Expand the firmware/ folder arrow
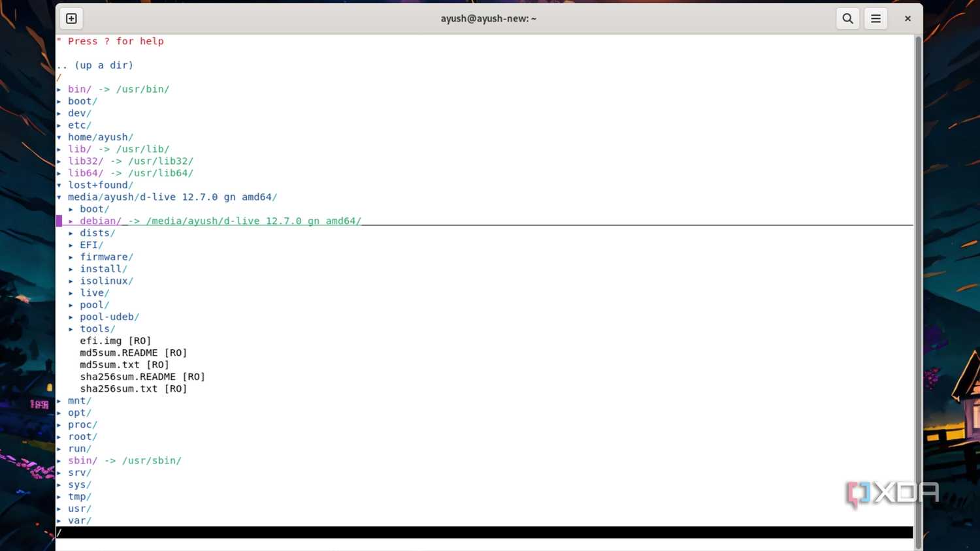The height and width of the screenshot is (551, 980). pos(71,257)
